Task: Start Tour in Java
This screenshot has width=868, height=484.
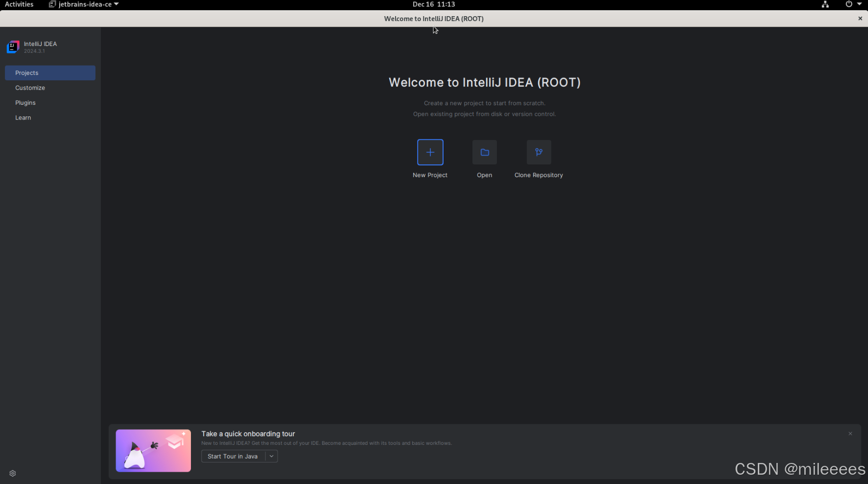Action: coord(232,456)
